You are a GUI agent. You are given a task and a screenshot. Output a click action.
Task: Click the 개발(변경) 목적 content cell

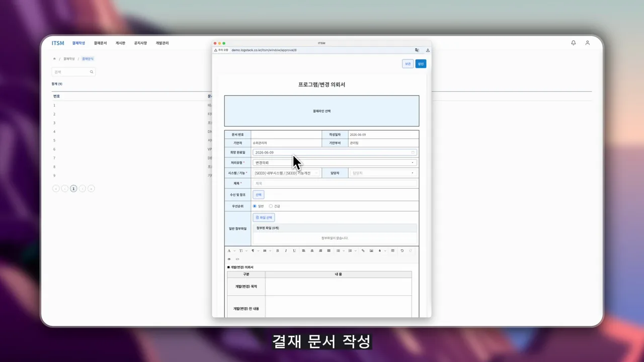tap(338, 287)
